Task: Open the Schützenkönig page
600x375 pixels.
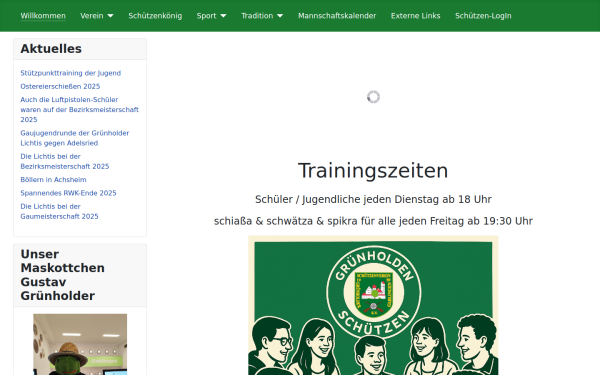Action: click(155, 16)
